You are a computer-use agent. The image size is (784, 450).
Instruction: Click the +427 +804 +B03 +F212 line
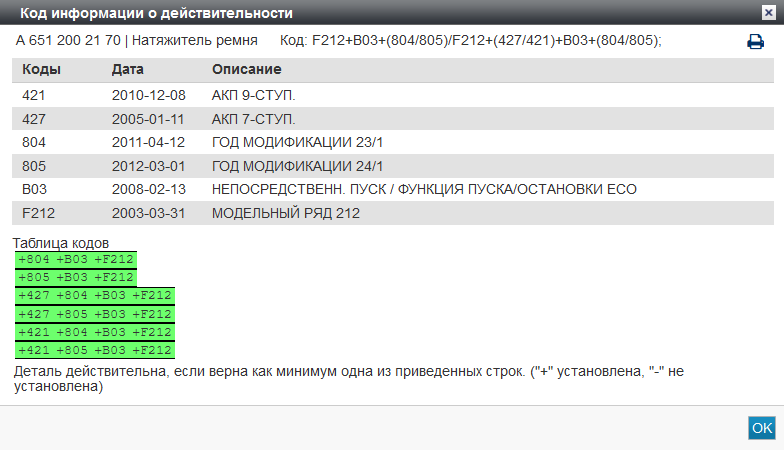point(95,296)
